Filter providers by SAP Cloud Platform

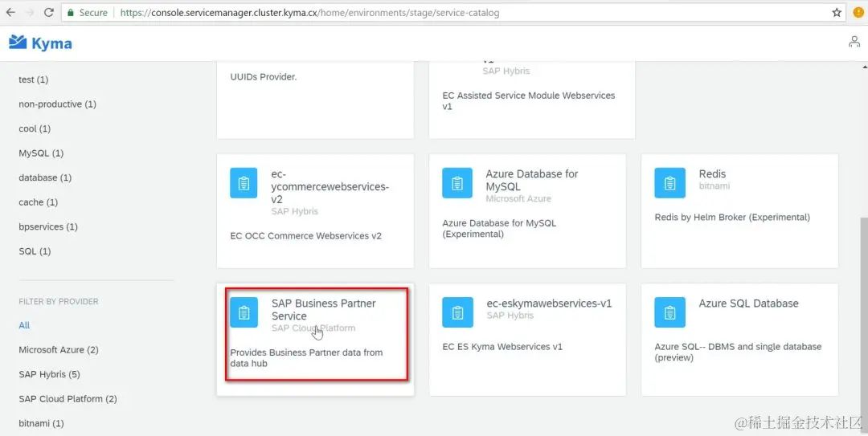68,398
